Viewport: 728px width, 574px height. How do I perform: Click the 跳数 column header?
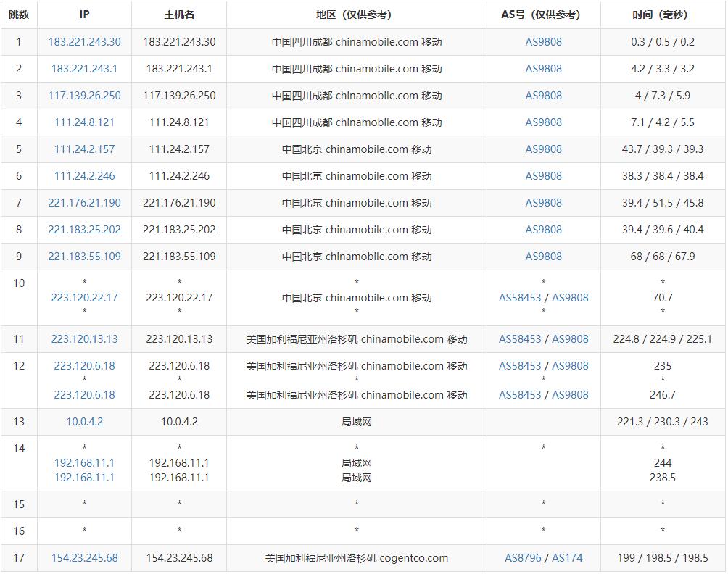tap(19, 14)
